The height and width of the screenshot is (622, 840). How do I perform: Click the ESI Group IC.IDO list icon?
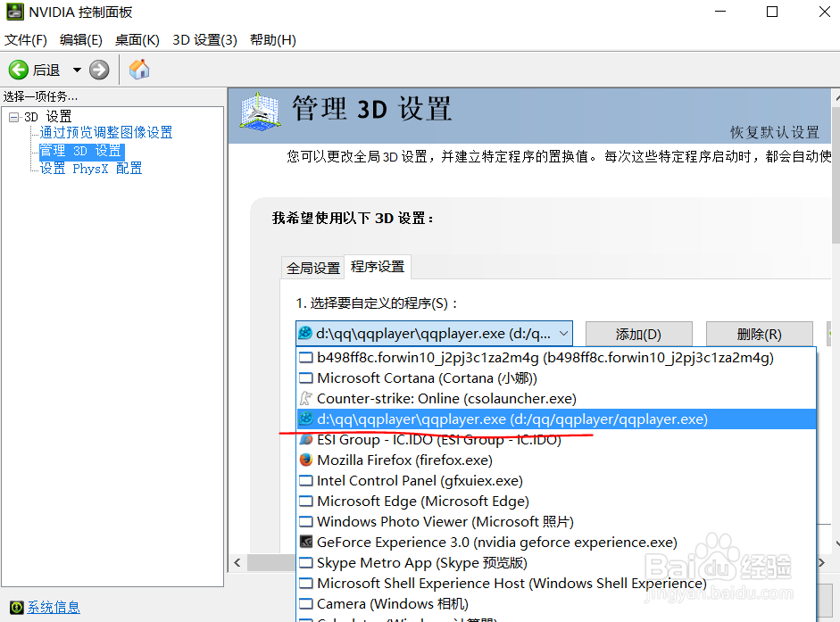pyautogui.click(x=306, y=440)
